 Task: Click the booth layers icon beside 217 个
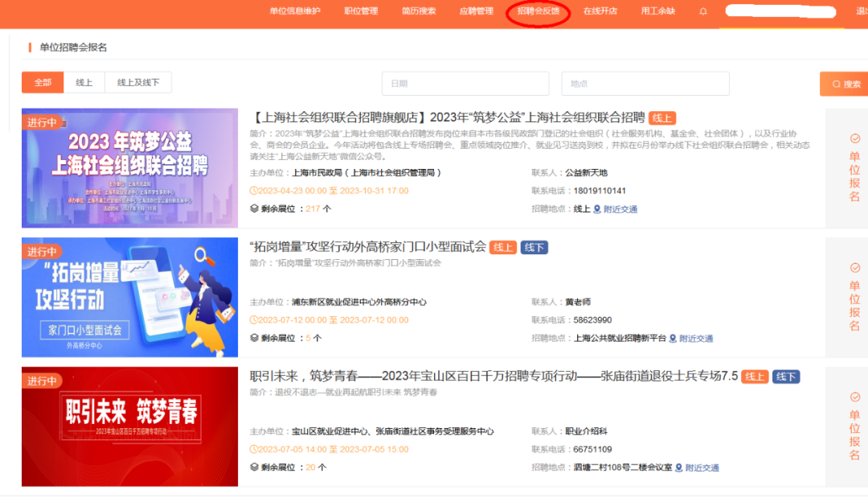(x=254, y=208)
